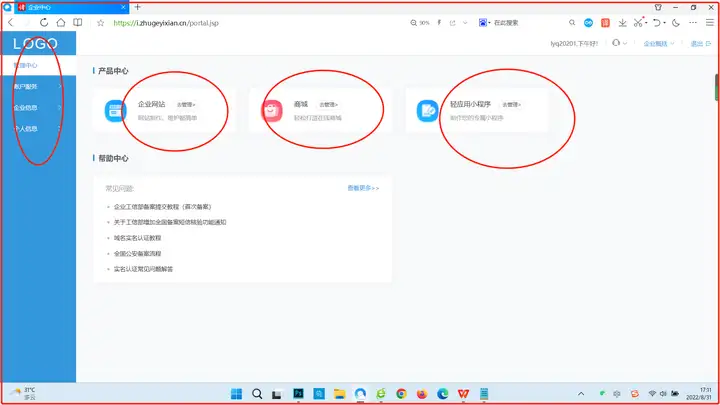Open 全国公安备案流程 help article
This screenshot has height=405, width=720.
[x=137, y=253]
